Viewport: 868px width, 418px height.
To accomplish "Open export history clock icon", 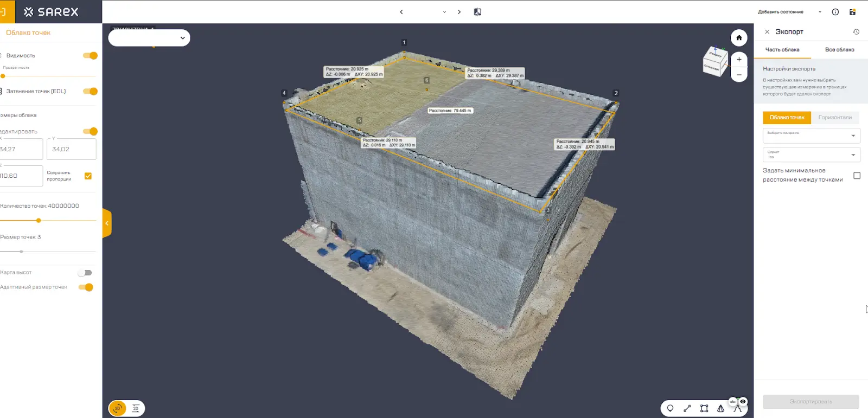I will [x=856, y=32].
